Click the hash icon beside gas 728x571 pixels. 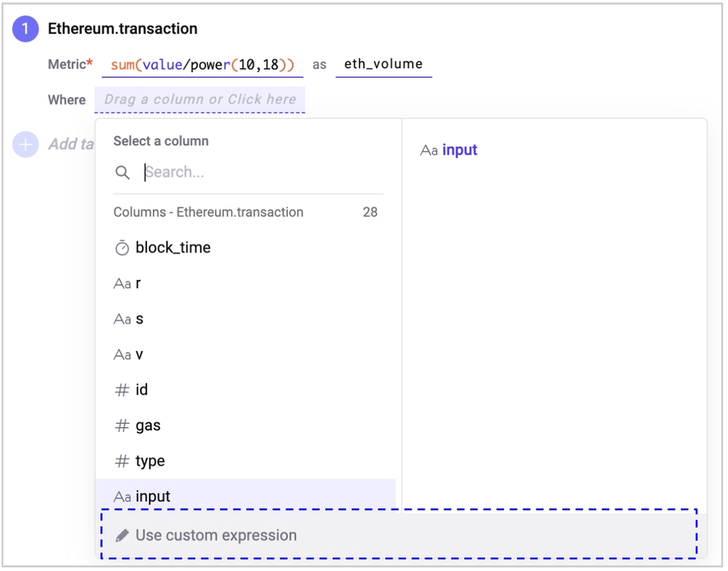(x=122, y=425)
